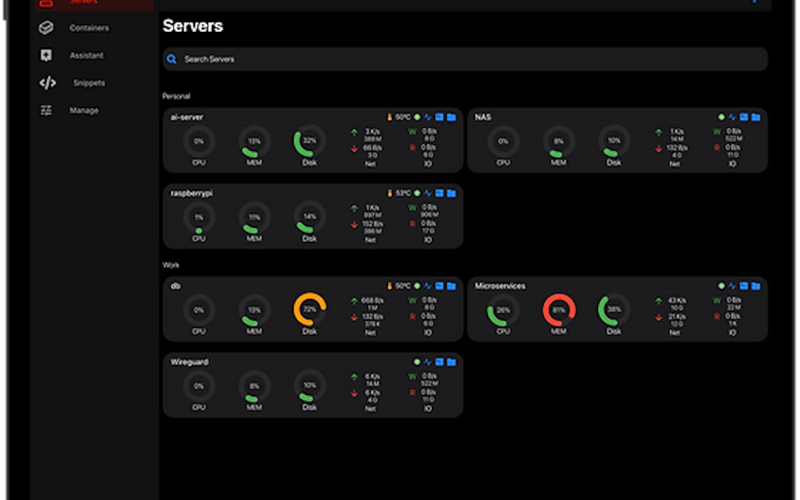
Task: Click ai-server MEM gauge
Action: click(254, 141)
